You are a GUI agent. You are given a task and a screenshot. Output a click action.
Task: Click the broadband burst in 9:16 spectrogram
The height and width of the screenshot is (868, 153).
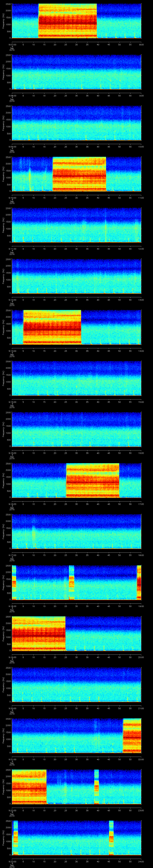(x=93, y=481)
